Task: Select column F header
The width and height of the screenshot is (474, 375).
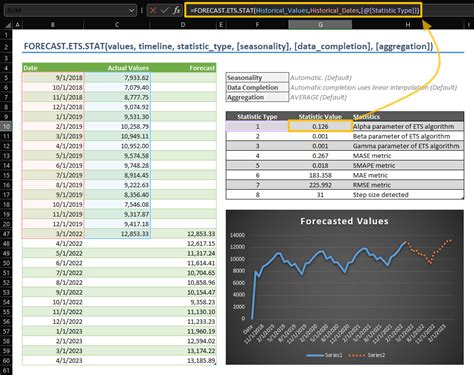Action: (257, 24)
